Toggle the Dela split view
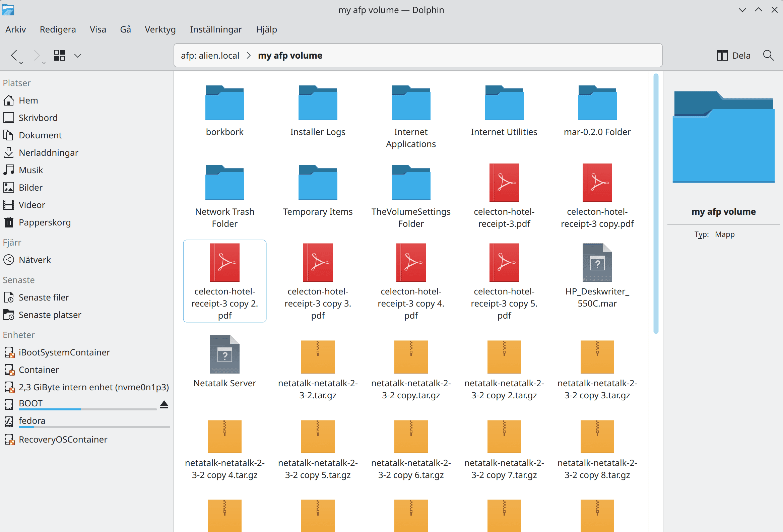Image resolution: width=783 pixels, height=532 pixels. tap(733, 55)
